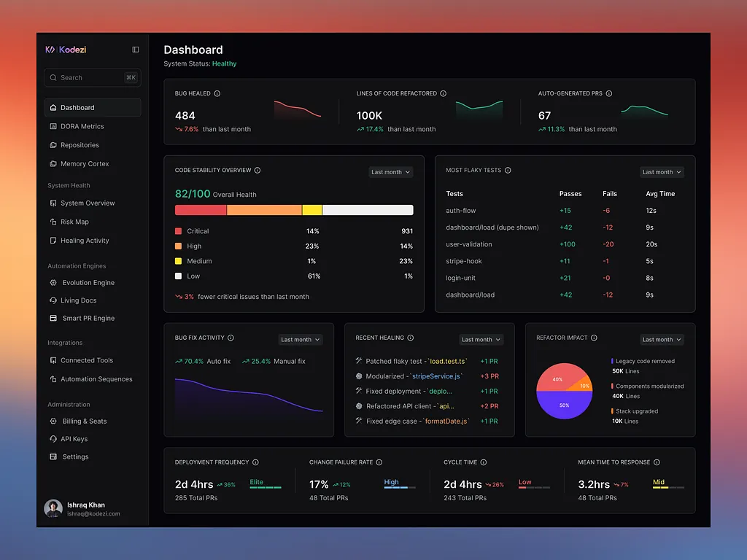
Task: Select the user-validation test row
Action: click(x=565, y=244)
